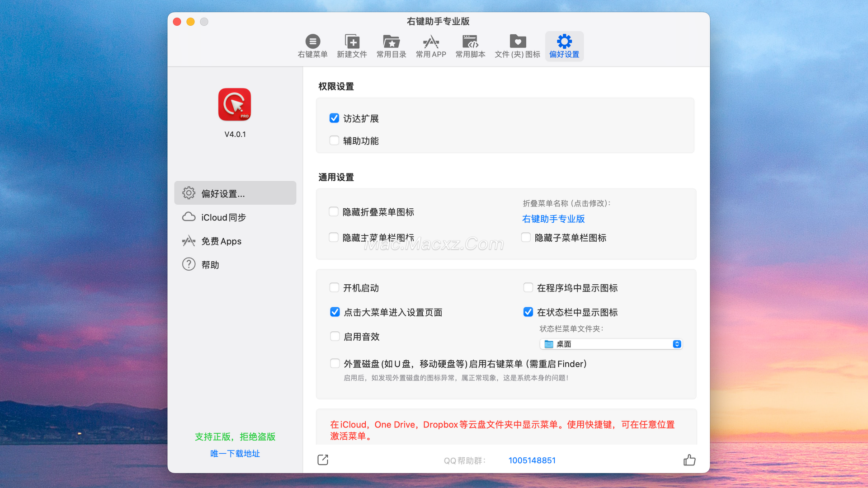Click the share/export icon at bottom left
The width and height of the screenshot is (868, 488).
[x=323, y=460]
